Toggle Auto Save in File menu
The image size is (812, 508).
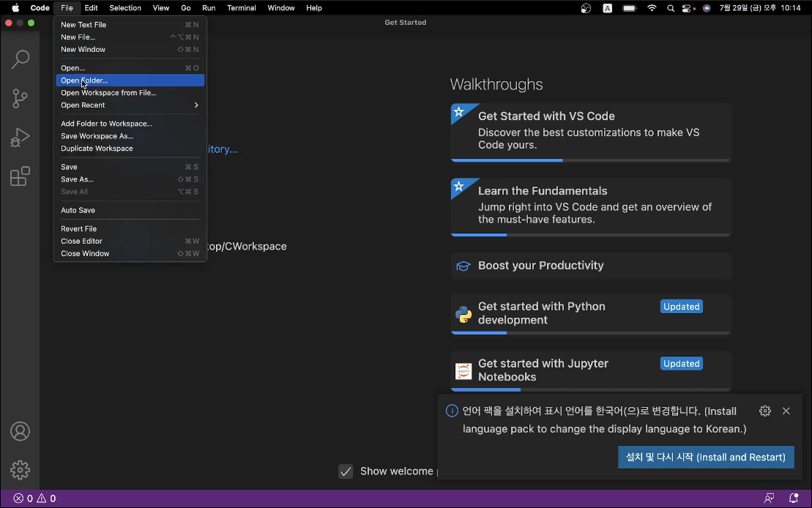pyautogui.click(x=130, y=210)
